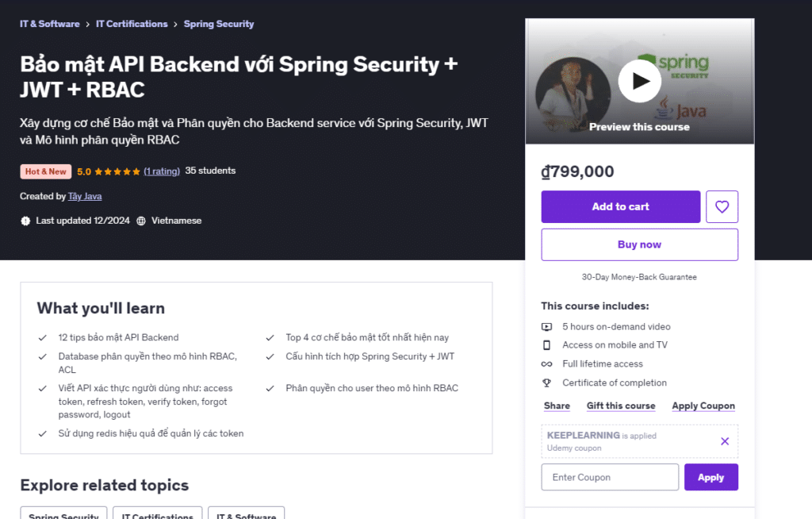812x519 pixels.
Task: Select the Gift this course link
Action: (x=621, y=406)
